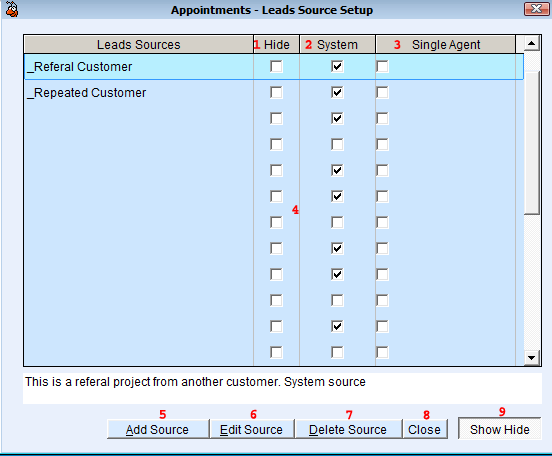Close the Leads Source Setup window

[x=536, y=9]
